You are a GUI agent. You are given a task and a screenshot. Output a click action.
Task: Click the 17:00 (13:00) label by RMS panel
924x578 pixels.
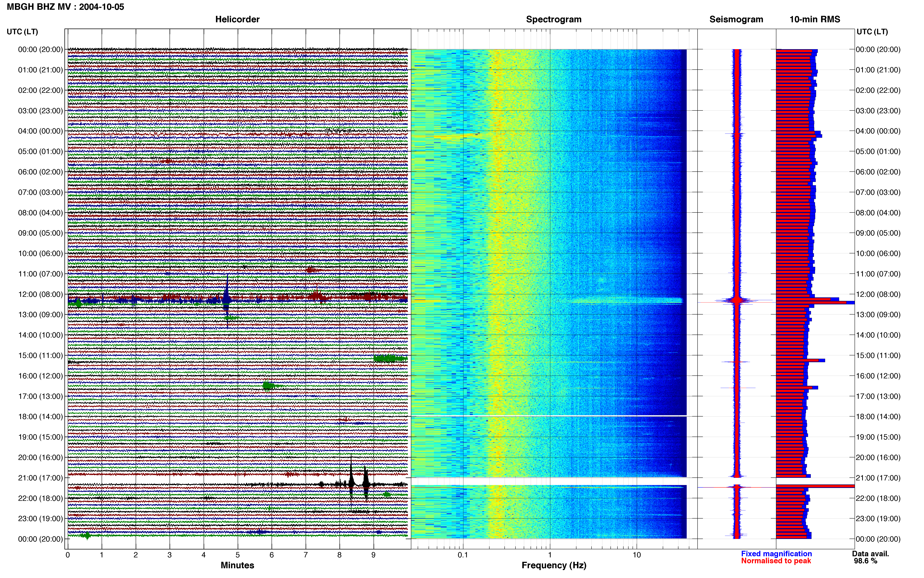pos(878,396)
